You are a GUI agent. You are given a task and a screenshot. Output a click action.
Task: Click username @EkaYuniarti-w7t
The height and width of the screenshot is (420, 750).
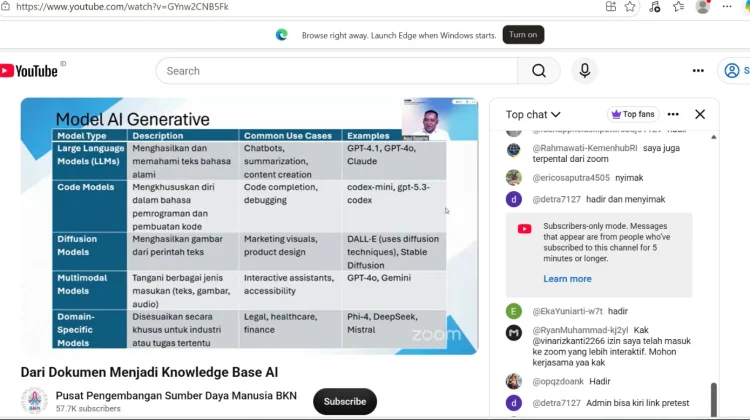pos(567,311)
